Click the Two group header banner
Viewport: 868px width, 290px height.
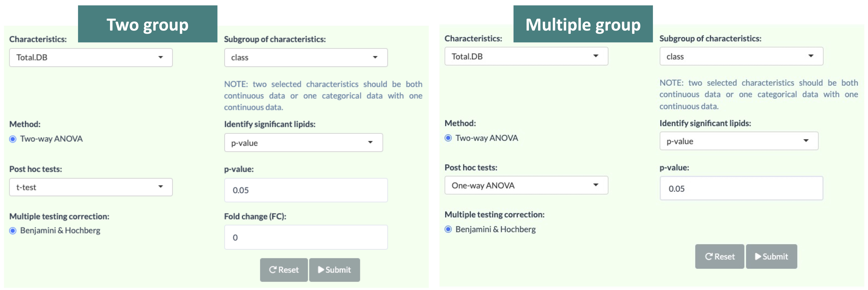coord(148,24)
